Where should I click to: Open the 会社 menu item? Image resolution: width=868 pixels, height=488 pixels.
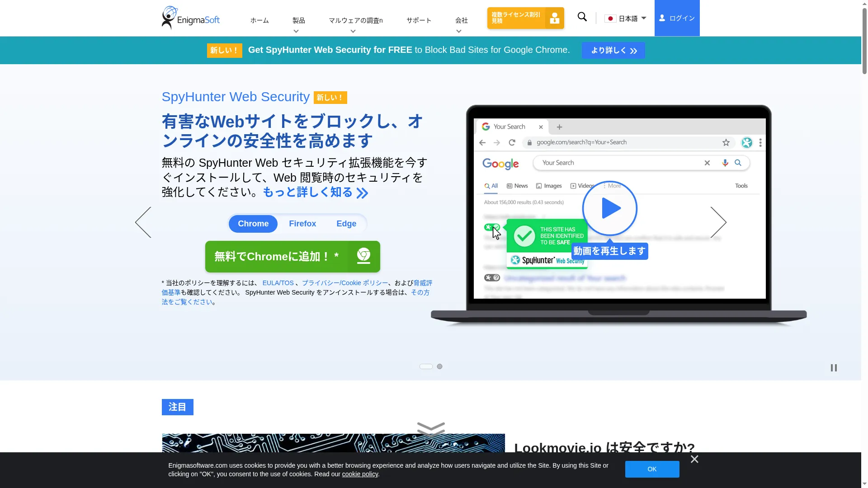[462, 20]
